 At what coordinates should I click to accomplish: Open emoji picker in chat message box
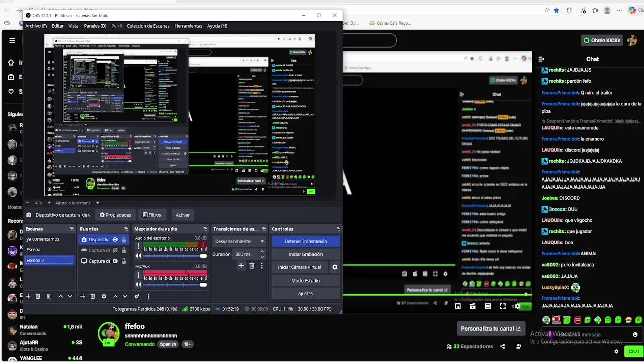(635, 334)
